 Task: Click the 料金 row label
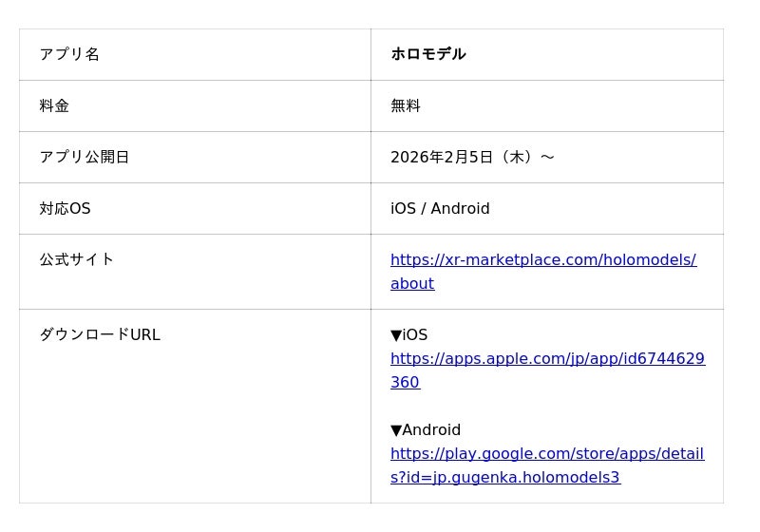[x=54, y=105]
